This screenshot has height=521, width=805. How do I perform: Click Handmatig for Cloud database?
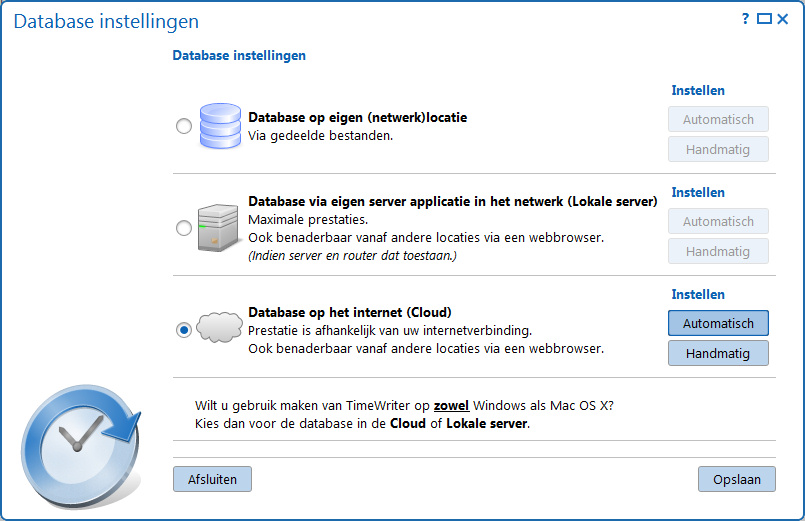click(718, 353)
